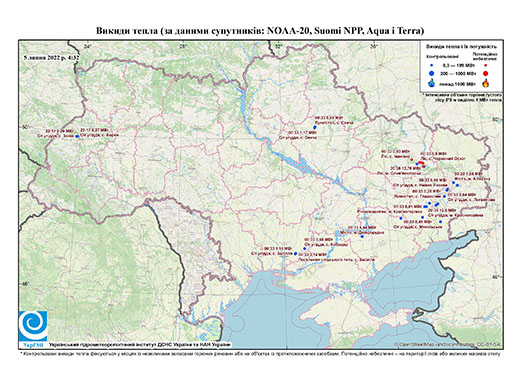Click the institute name in footer bar
Image resolution: width=520 pixels, height=368 pixels.
pyautogui.click(x=140, y=344)
